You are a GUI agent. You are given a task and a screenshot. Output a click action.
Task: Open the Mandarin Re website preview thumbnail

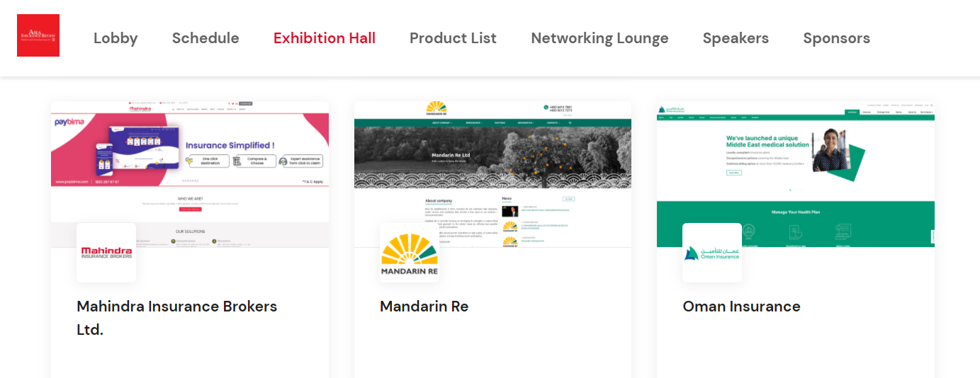tap(492, 174)
